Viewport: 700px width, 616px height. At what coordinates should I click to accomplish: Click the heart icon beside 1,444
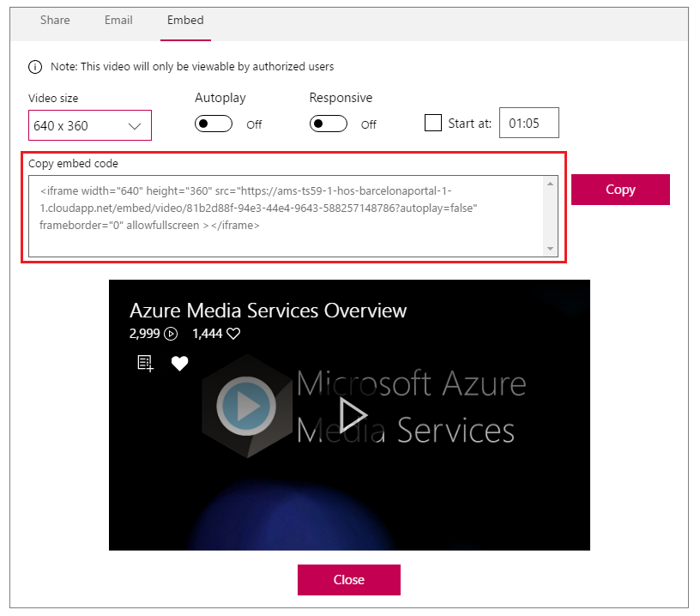coord(232,333)
